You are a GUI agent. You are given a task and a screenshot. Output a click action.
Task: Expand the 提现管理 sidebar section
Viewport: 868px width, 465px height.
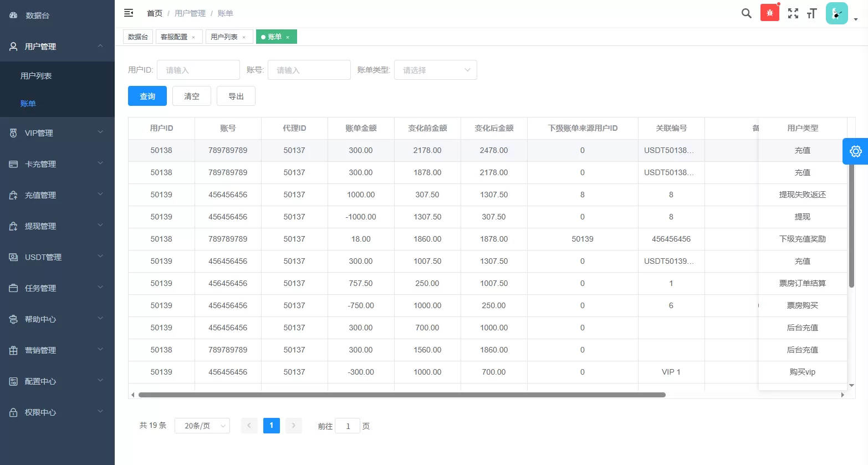[x=57, y=226]
